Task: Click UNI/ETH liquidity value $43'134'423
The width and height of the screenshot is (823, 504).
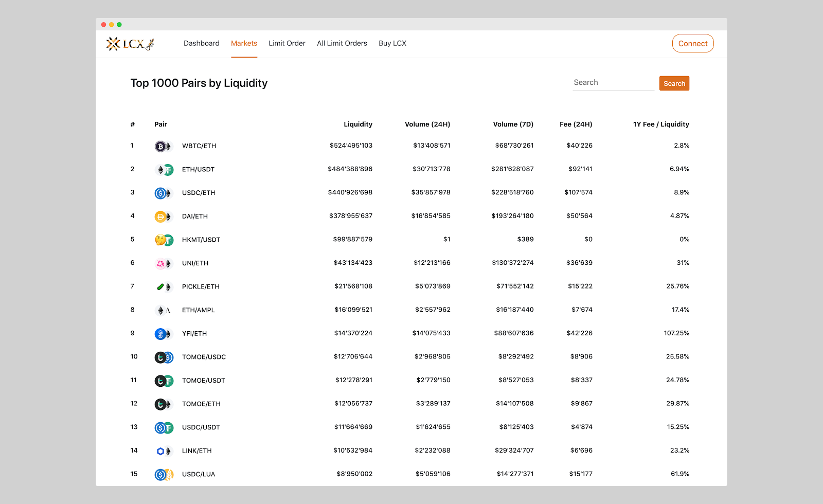Action: coord(353,263)
